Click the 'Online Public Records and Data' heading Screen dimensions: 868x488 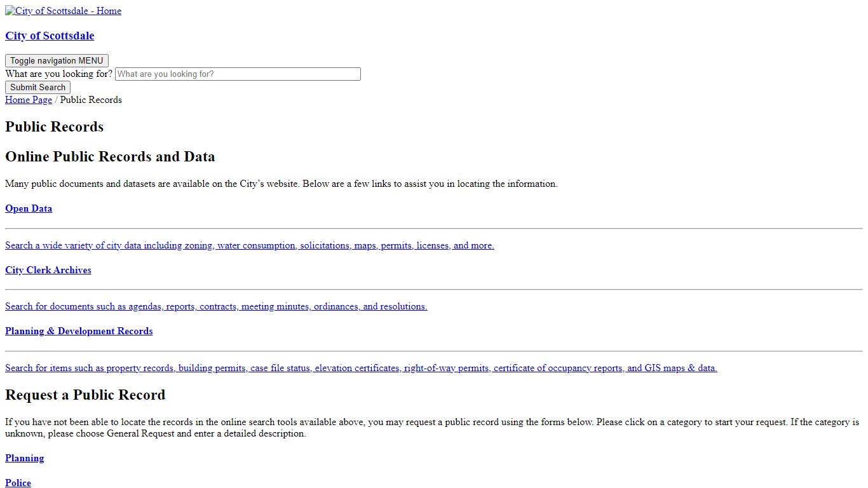[x=110, y=156]
